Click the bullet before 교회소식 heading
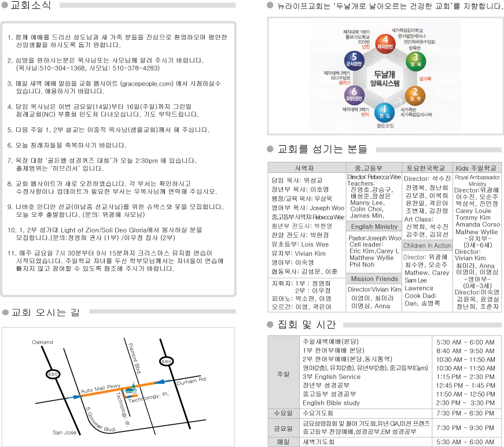The image size is (504, 447). click(x=5, y=5)
